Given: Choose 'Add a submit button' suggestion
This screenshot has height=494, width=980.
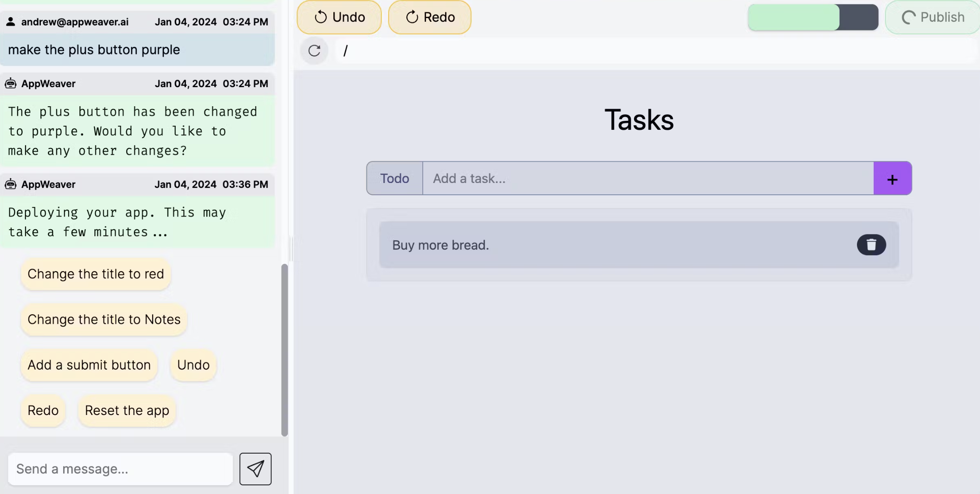Looking at the screenshot, I should (x=89, y=365).
